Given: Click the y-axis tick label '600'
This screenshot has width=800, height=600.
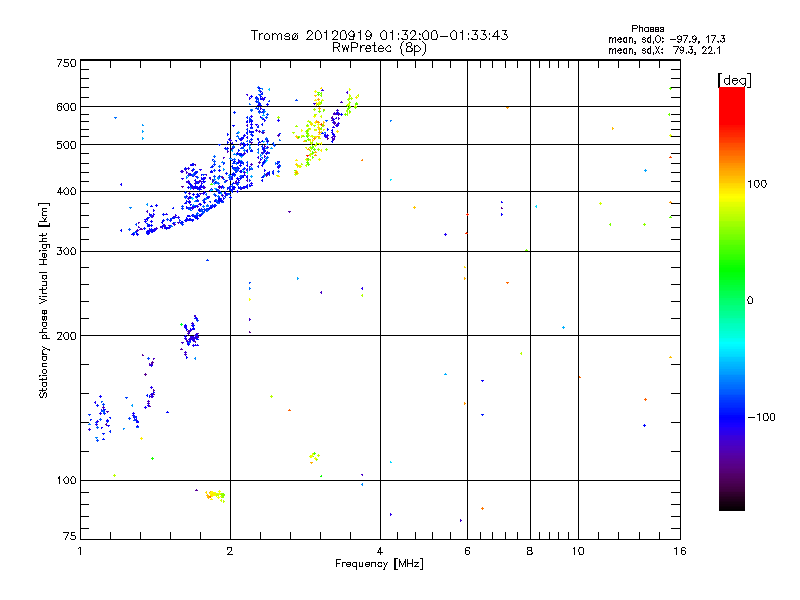Looking at the screenshot, I should click(x=66, y=107).
